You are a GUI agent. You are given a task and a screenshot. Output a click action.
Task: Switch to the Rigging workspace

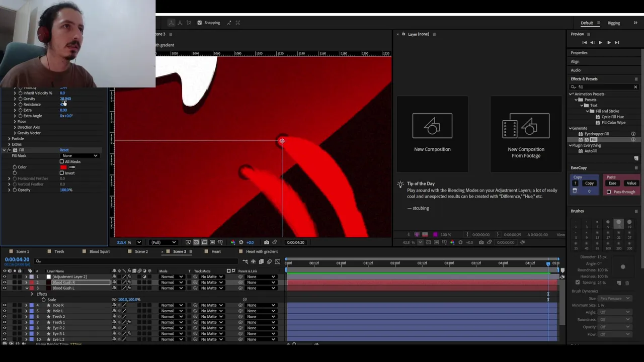pos(614,23)
